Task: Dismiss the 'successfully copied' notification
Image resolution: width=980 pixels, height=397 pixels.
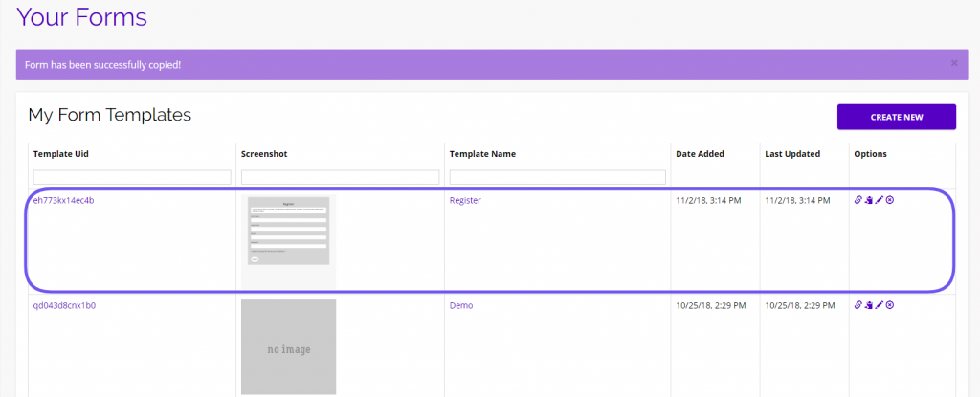Action: point(954,63)
